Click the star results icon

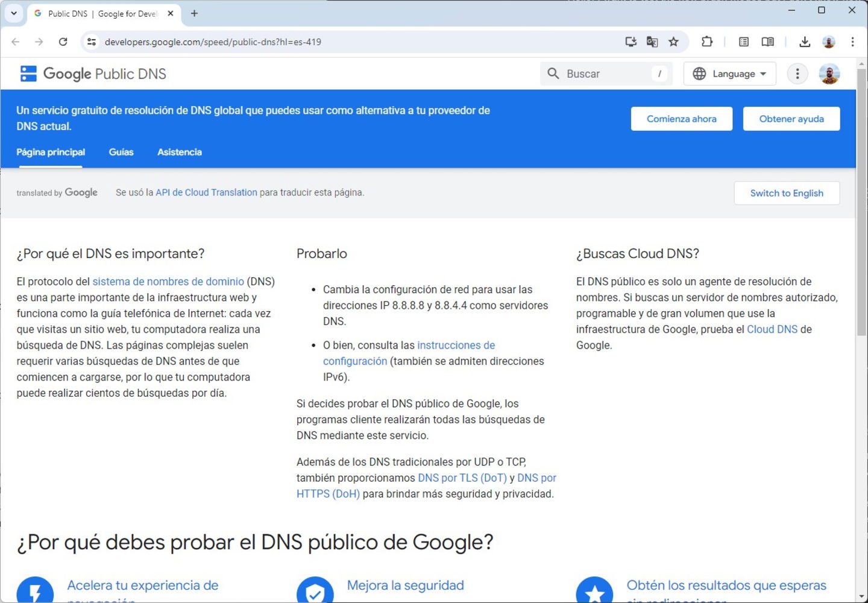594,592
